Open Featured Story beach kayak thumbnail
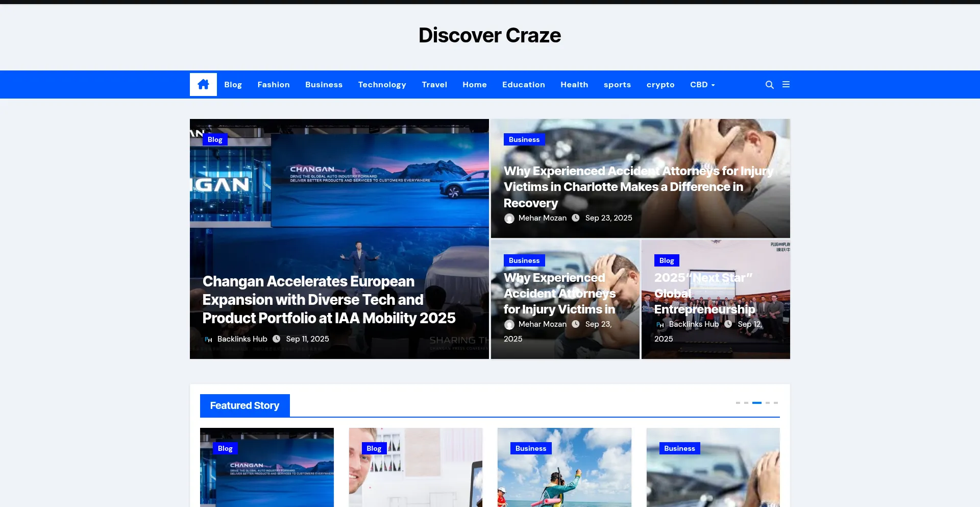Image resolution: width=980 pixels, height=507 pixels. (565, 468)
